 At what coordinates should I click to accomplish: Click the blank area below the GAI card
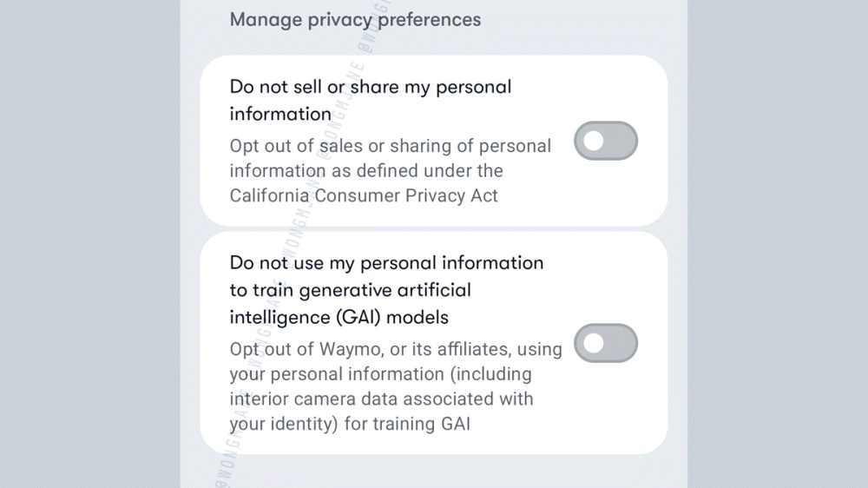click(x=434, y=472)
